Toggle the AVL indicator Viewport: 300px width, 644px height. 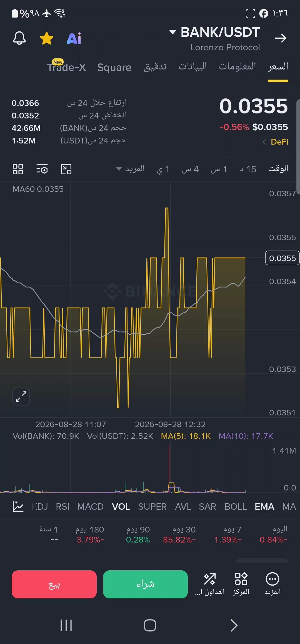tap(183, 507)
